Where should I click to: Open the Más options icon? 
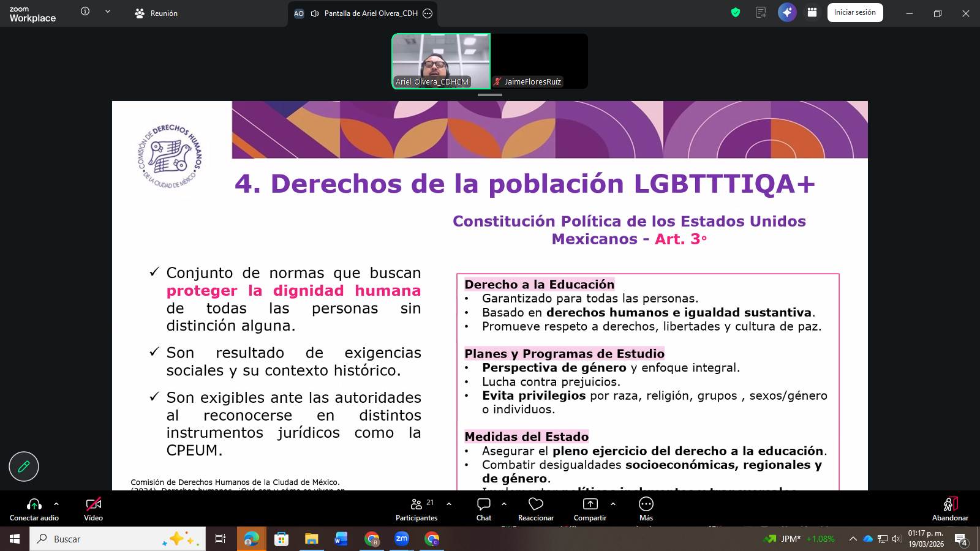pos(646,504)
